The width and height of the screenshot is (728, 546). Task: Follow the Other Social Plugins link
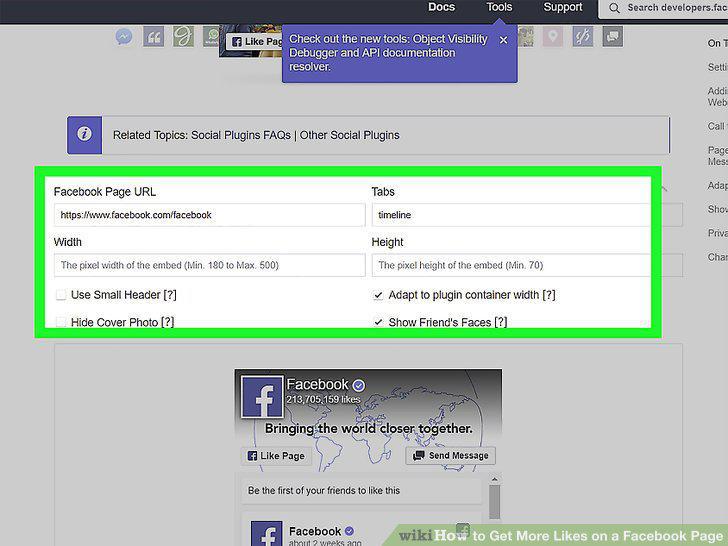tap(350, 135)
